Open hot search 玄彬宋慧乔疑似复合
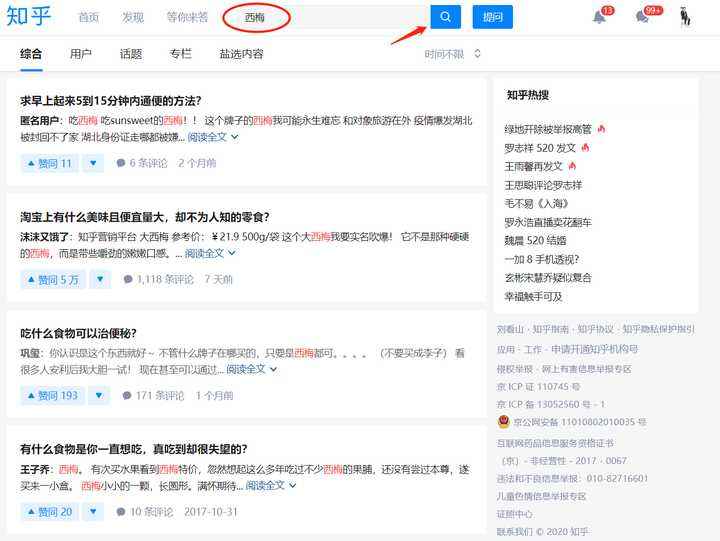Viewport: 720px width, 541px height. pos(548,278)
